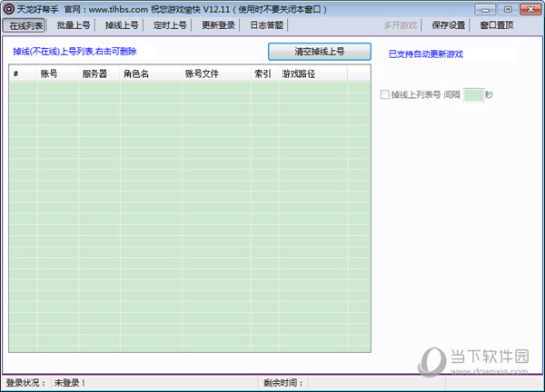
Task: Click the 已支持自动更新游戏 text
Action: tap(426, 54)
